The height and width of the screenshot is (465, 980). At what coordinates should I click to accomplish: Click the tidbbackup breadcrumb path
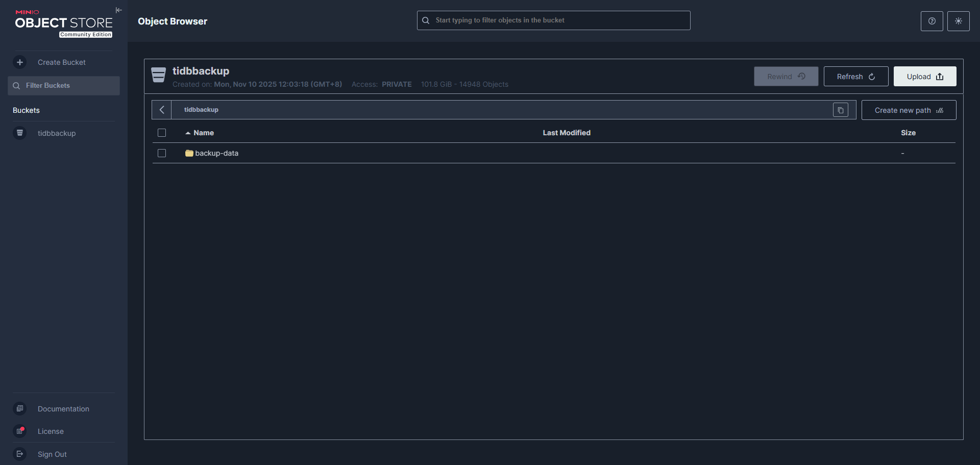pos(201,110)
